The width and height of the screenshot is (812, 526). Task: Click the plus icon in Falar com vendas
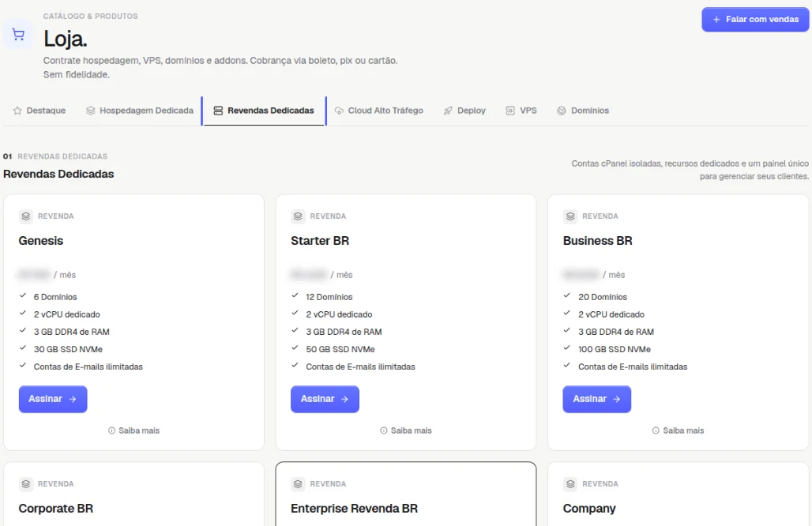(716, 20)
